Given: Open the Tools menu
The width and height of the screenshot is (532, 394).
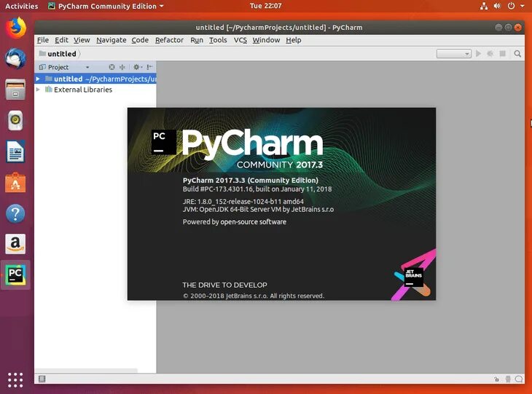Looking at the screenshot, I should pyautogui.click(x=218, y=40).
